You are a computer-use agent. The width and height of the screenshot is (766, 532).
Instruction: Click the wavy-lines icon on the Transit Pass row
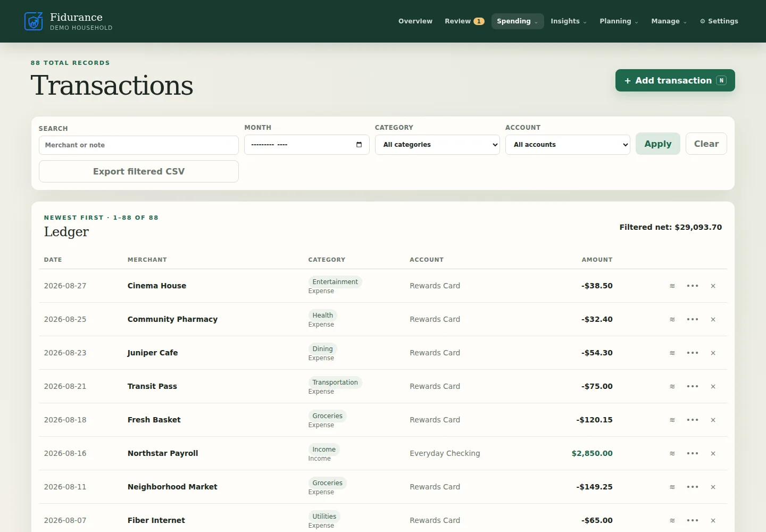pos(672,386)
